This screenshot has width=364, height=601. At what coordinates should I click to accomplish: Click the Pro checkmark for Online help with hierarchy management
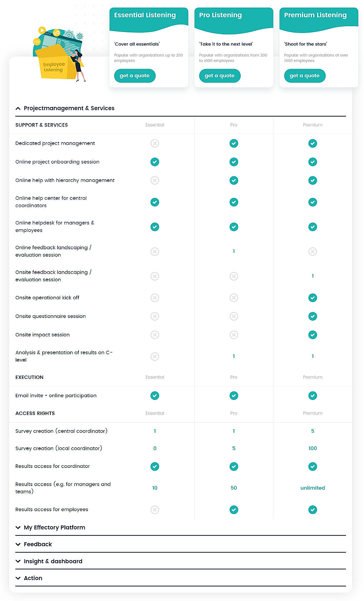click(234, 180)
